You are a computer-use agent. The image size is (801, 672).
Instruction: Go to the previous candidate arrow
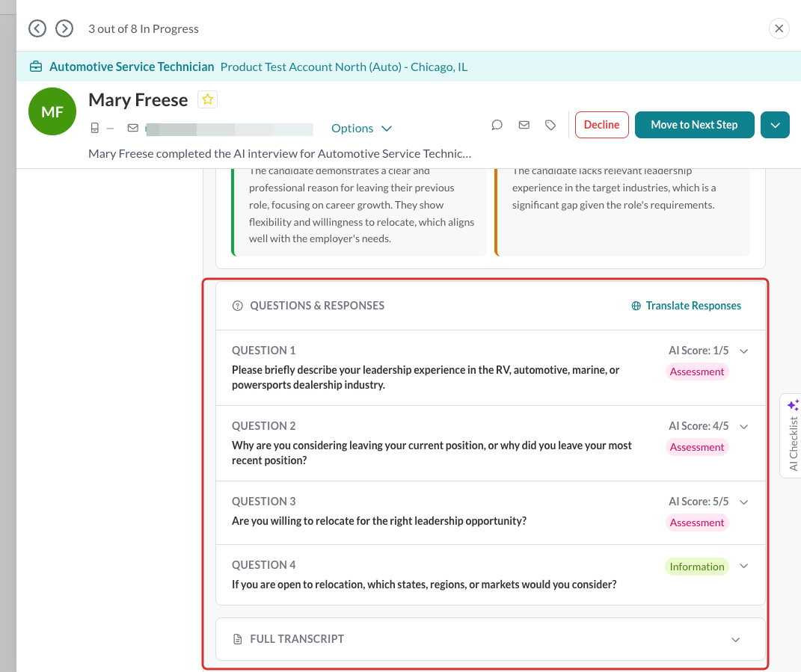(37, 28)
